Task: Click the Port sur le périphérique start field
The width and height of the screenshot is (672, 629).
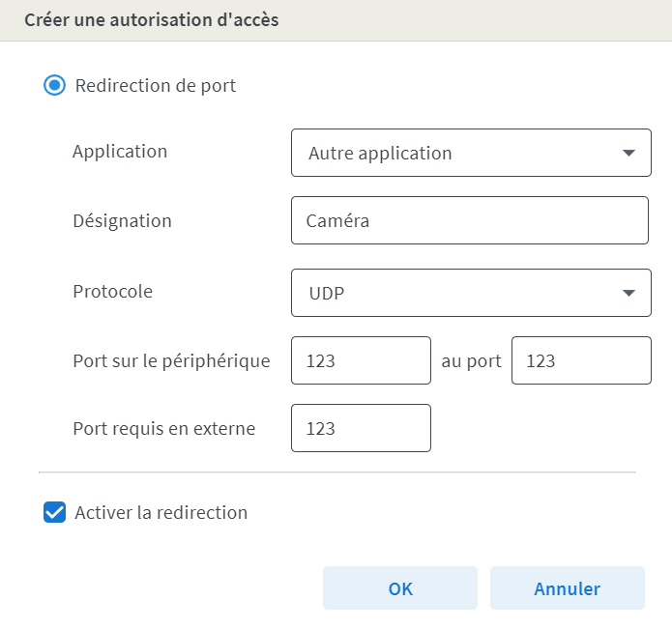Action: (361, 360)
